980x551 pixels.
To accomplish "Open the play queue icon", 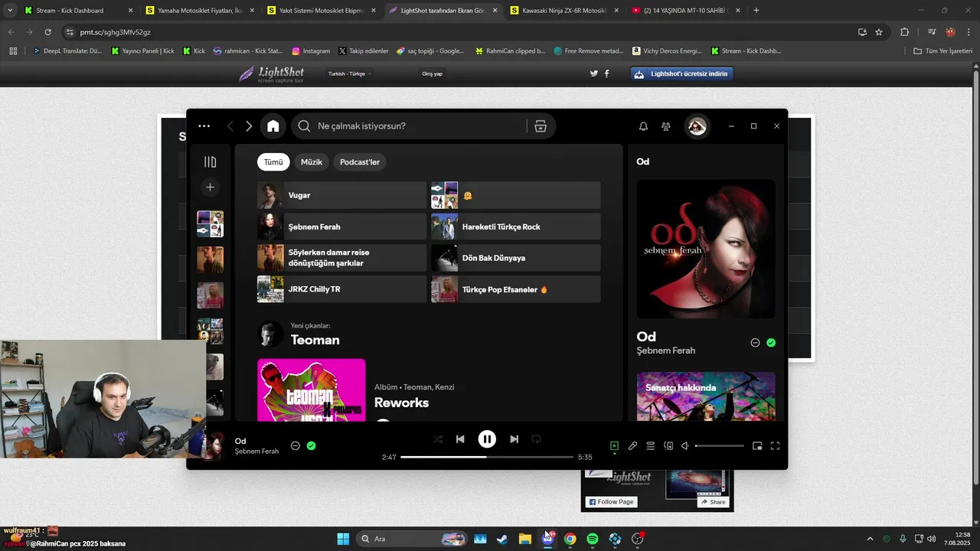I will pos(650,446).
